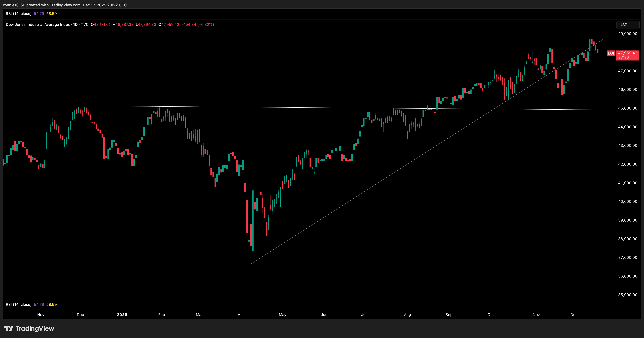Screen dimensions: 644x338
Task: Click the 2025 label on the time axis
Action: 122,315
